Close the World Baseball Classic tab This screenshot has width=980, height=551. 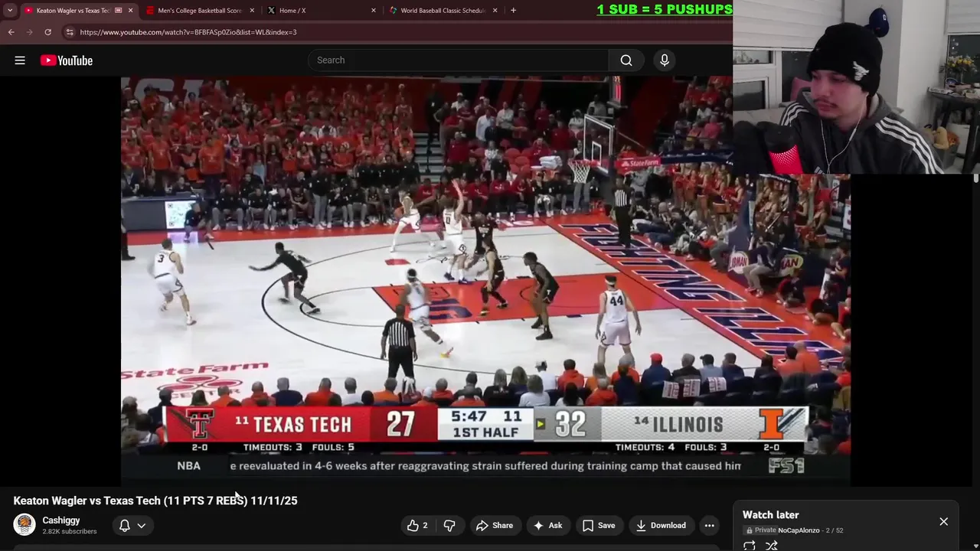pyautogui.click(x=495, y=11)
